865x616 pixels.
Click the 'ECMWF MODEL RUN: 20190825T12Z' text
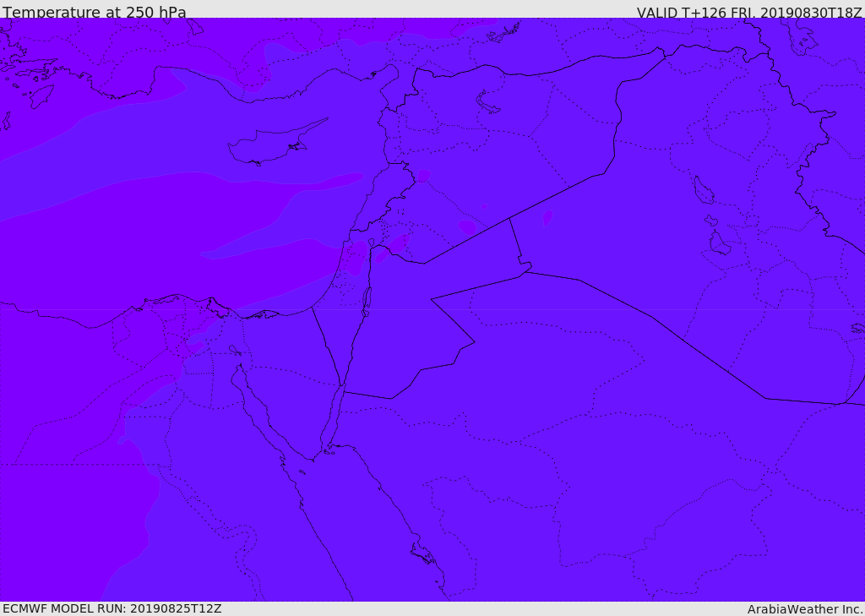pos(112,608)
